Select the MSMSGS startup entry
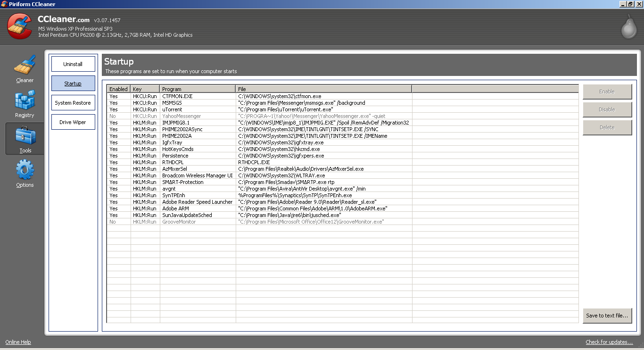Image resolution: width=644 pixels, height=350 pixels. 172,103
